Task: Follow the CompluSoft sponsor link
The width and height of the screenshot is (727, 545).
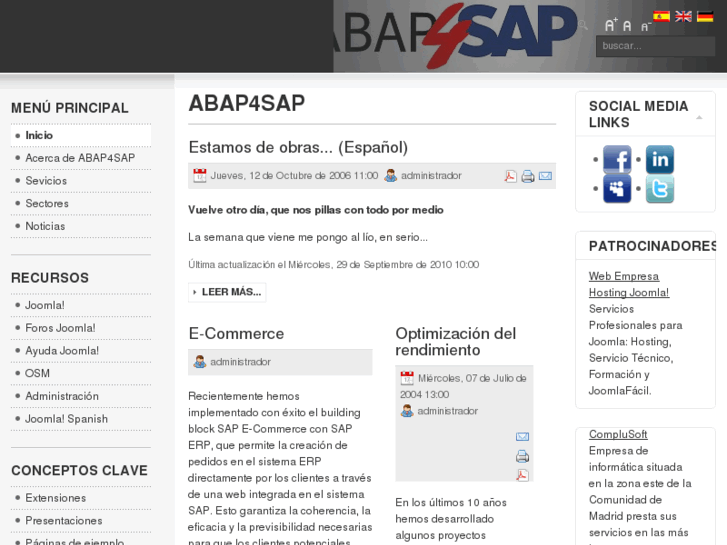Action: pos(618,435)
